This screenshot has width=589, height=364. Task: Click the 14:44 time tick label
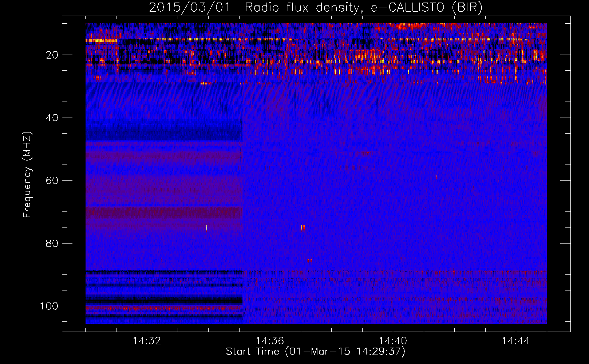[516, 341]
